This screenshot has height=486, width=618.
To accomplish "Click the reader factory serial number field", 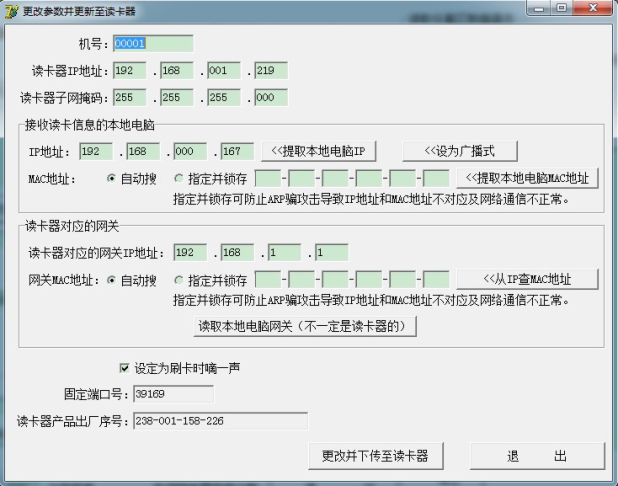I will pyautogui.click(x=220, y=421).
